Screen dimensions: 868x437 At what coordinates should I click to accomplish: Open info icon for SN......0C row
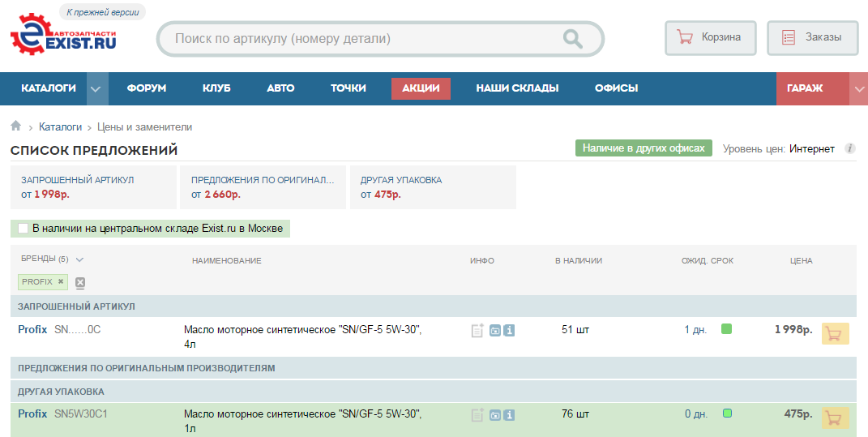point(509,330)
